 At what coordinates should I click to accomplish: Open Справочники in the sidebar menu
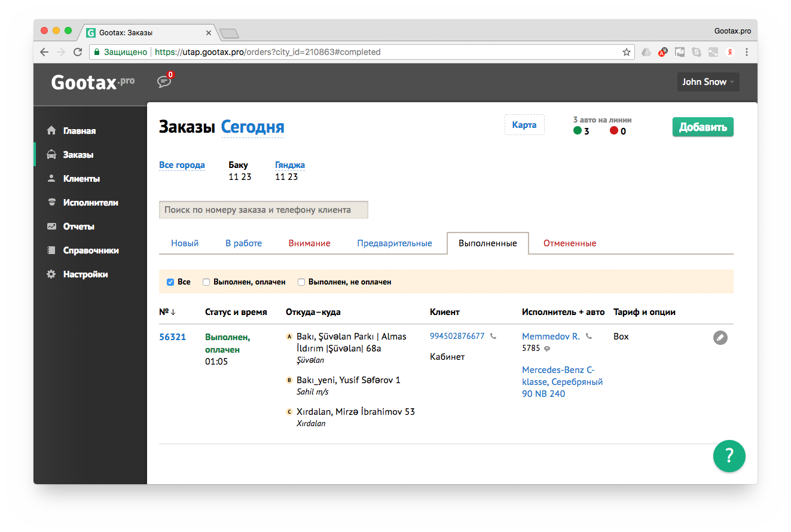coord(91,250)
